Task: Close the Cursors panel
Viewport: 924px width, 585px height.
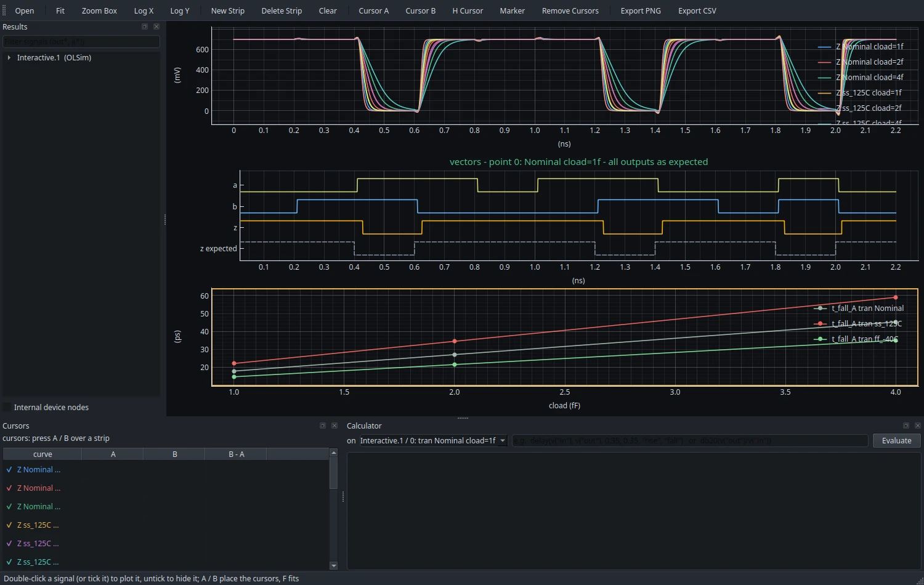Action: tap(334, 426)
